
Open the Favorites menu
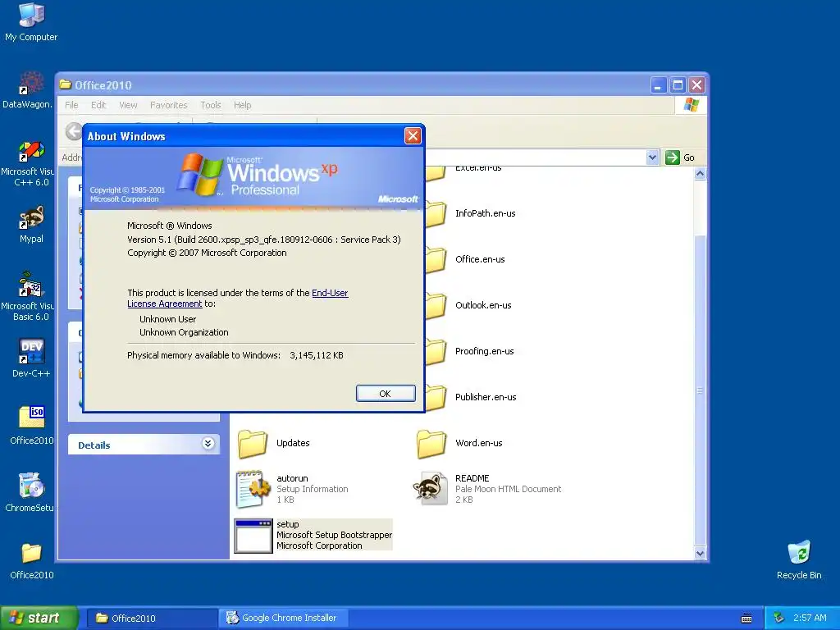(169, 105)
